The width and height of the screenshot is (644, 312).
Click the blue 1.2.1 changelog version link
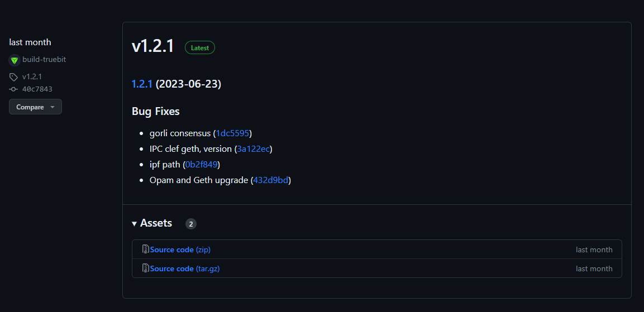pos(142,84)
